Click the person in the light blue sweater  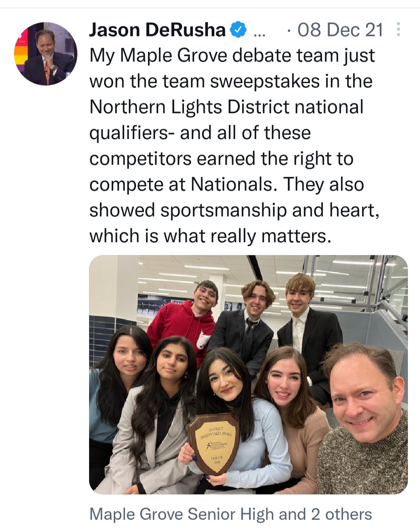tap(238, 422)
